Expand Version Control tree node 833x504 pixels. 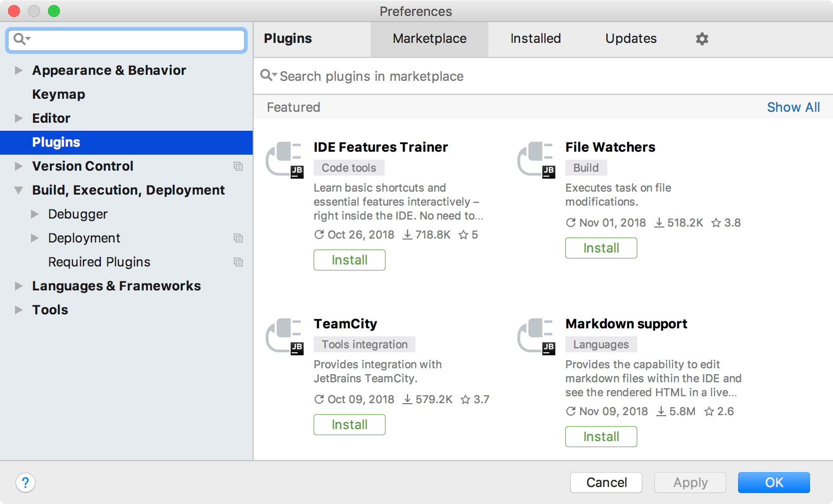tap(19, 166)
